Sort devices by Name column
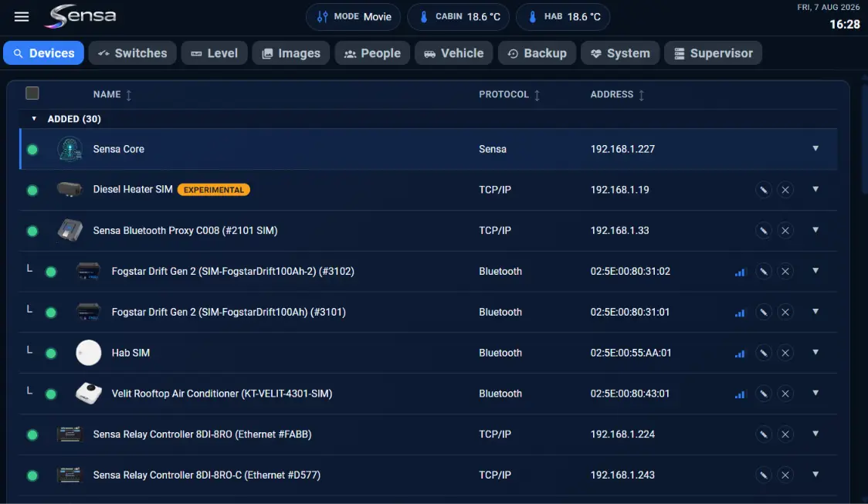This screenshot has width=868, height=504. point(113,95)
